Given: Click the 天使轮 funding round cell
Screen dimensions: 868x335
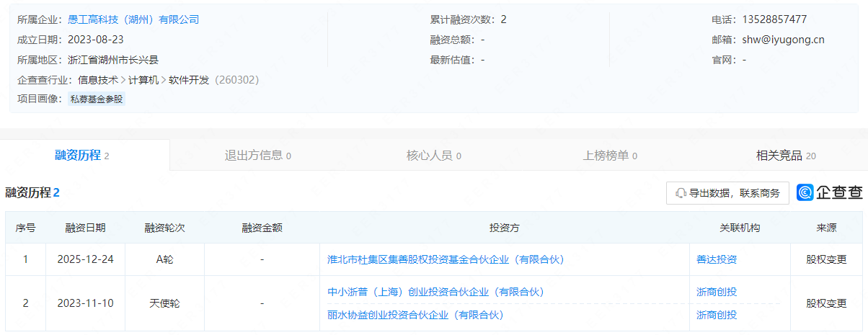Looking at the screenshot, I should (x=165, y=303).
